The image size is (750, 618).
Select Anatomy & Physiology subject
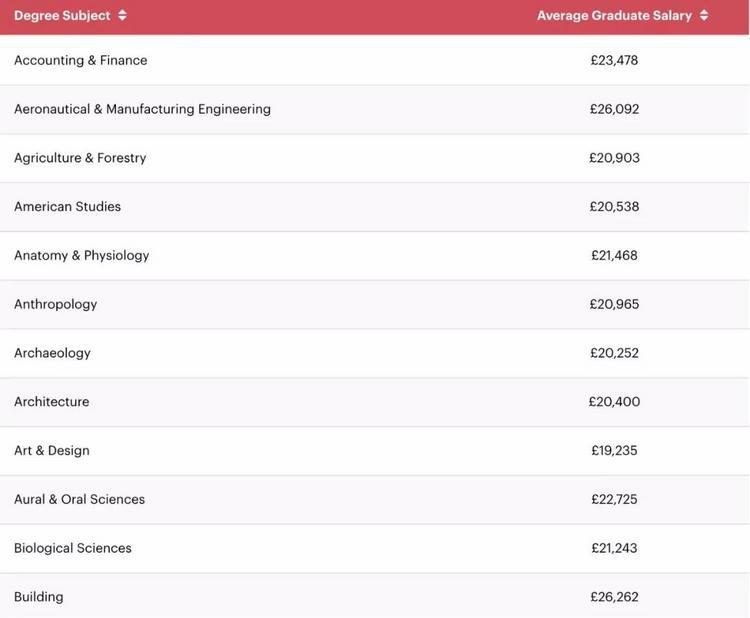click(81, 255)
